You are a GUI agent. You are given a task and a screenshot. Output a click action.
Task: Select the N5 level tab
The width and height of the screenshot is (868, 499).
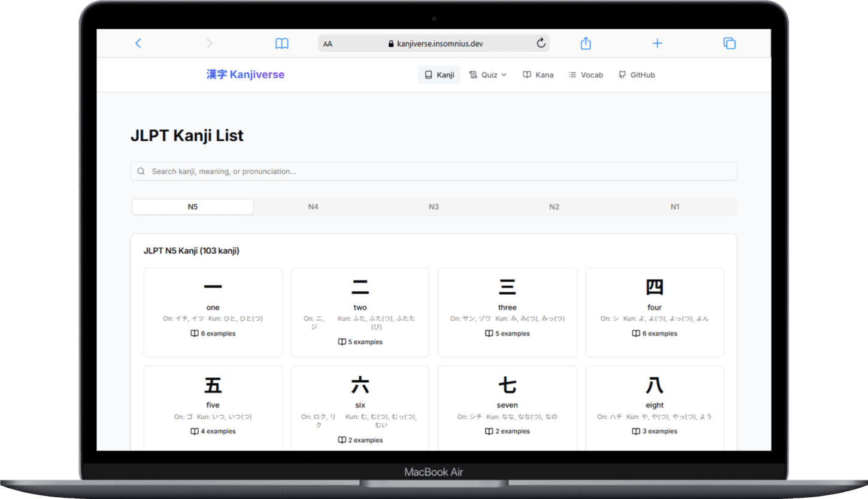pos(193,207)
